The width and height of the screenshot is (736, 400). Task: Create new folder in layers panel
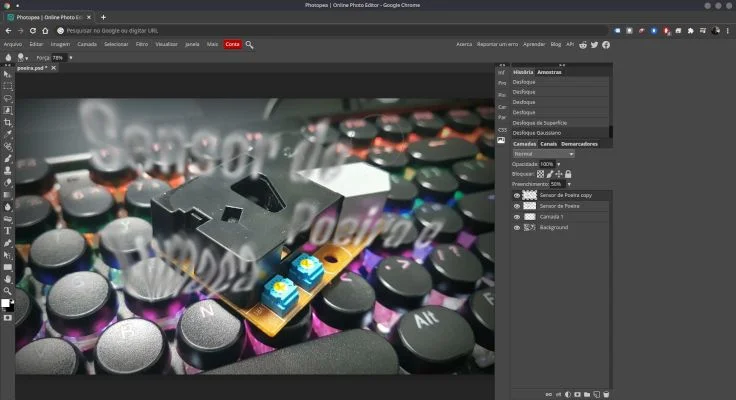pos(587,394)
